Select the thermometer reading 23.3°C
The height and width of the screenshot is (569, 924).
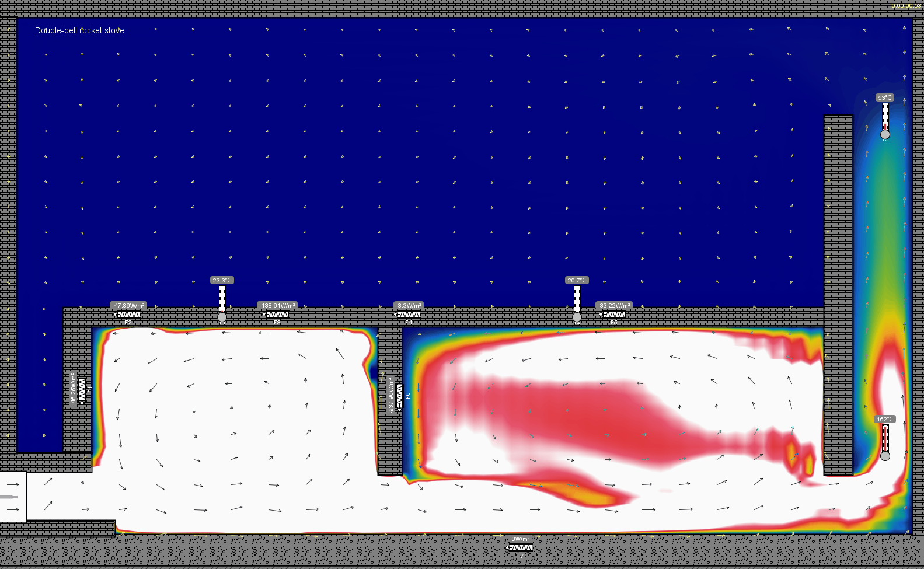coord(222,301)
